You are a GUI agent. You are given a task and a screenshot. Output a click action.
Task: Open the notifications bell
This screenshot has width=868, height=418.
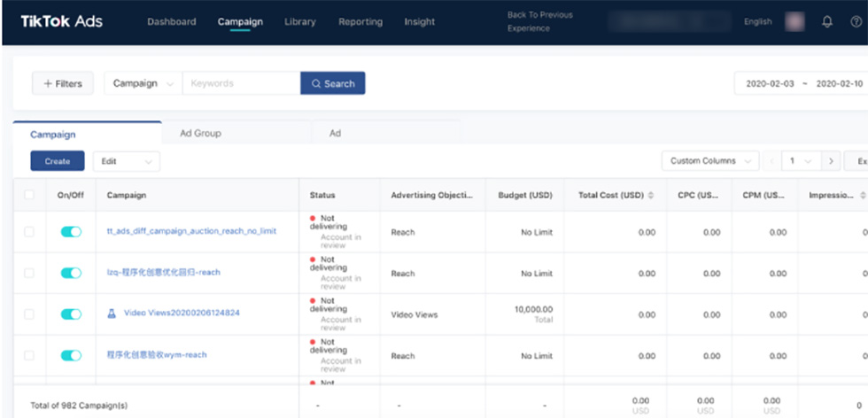click(x=827, y=22)
